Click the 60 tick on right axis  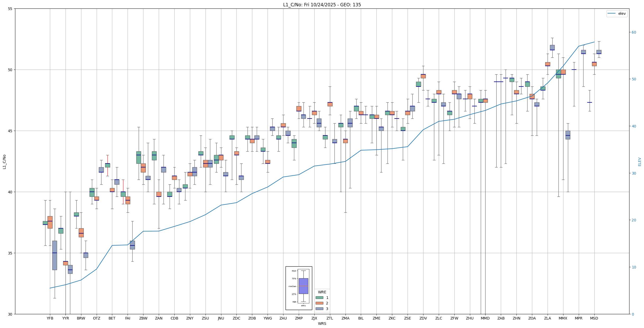point(634,32)
